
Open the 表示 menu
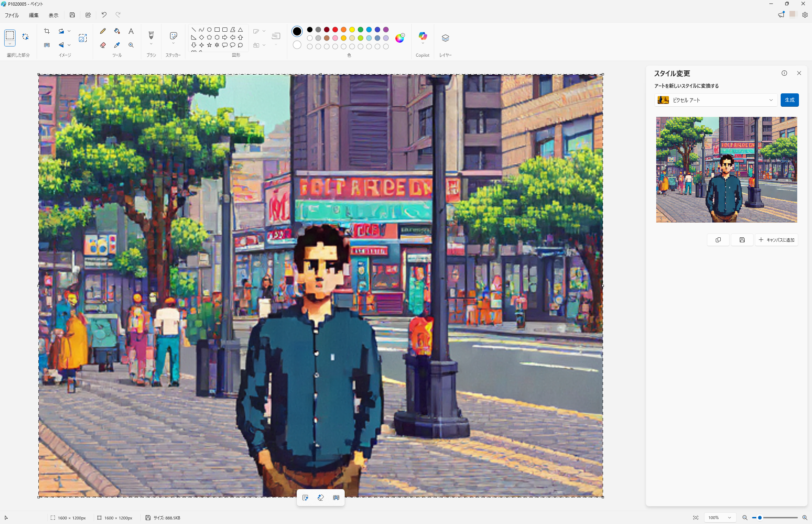pyautogui.click(x=54, y=15)
